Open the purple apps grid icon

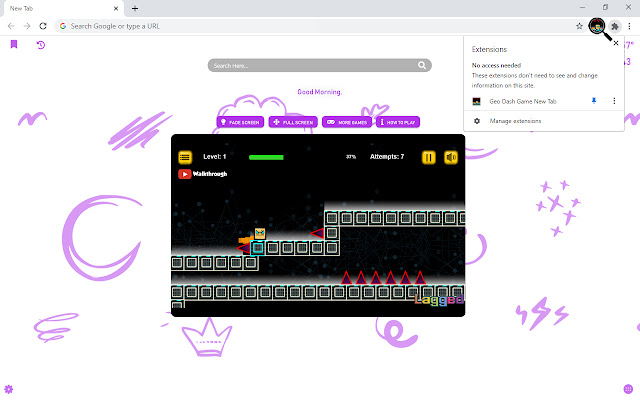point(628,389)
